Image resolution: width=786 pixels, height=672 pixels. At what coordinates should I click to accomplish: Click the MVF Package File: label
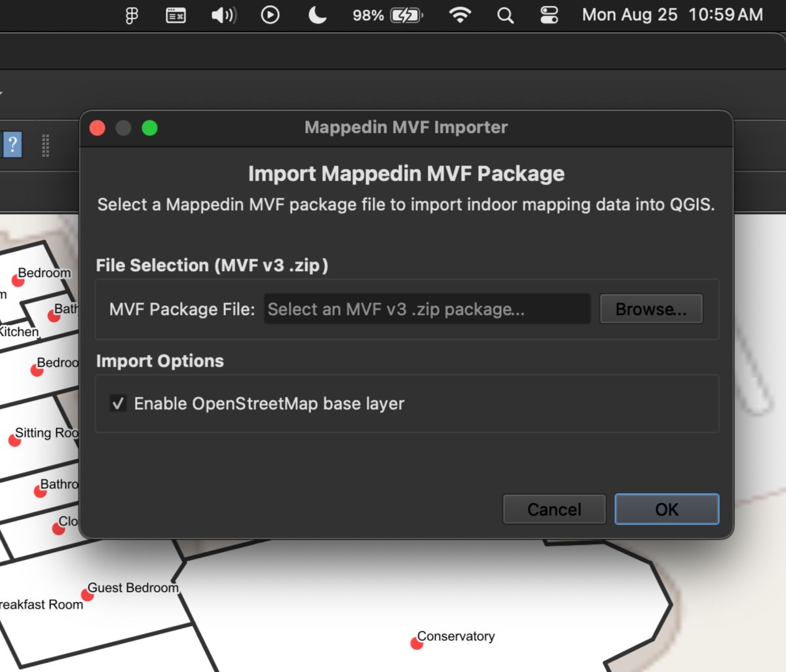click(182, 309)
